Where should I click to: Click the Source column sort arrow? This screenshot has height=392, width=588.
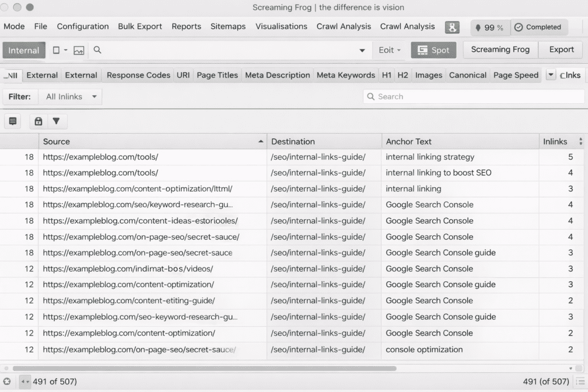[x=261, y=141]
